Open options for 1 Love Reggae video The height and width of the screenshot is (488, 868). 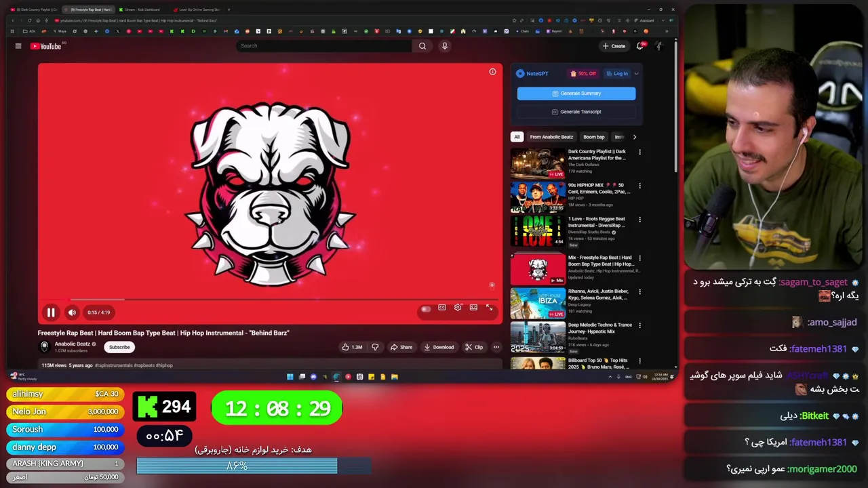[639, 220]
